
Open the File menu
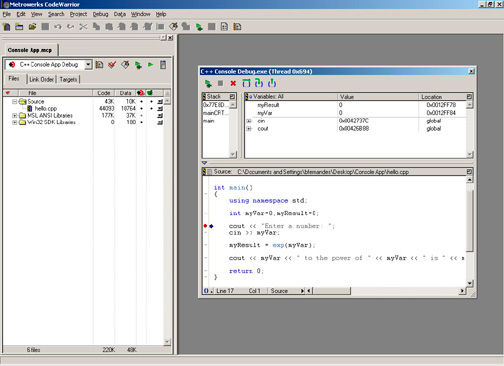(x=7, y=14)
